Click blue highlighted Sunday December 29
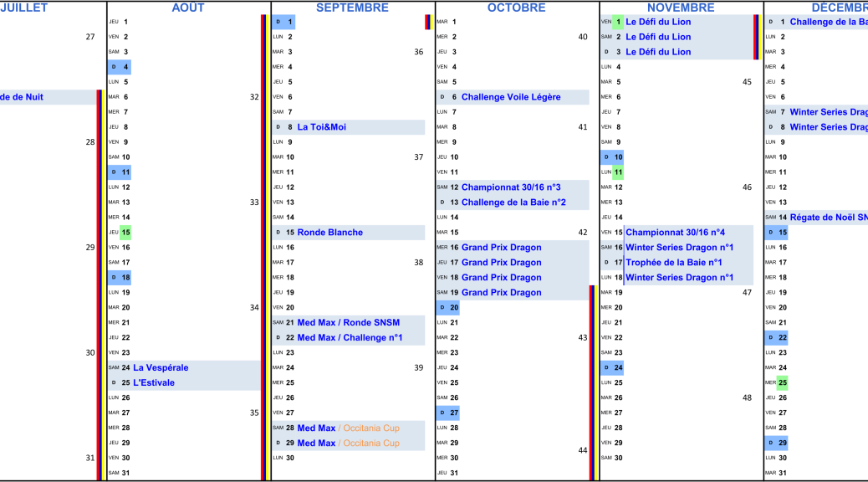The width and height of the screenshot is (868, 482). (776, 444)
